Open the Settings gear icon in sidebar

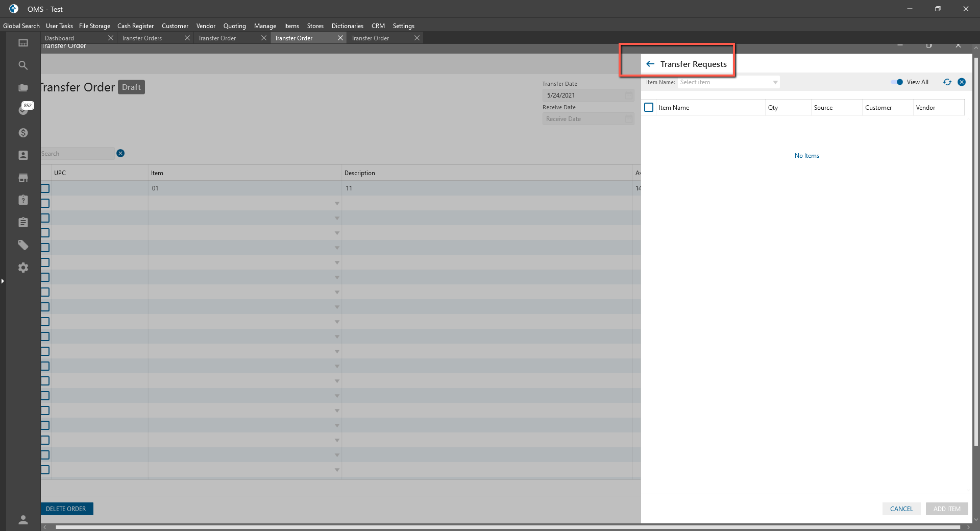[23, 268]
